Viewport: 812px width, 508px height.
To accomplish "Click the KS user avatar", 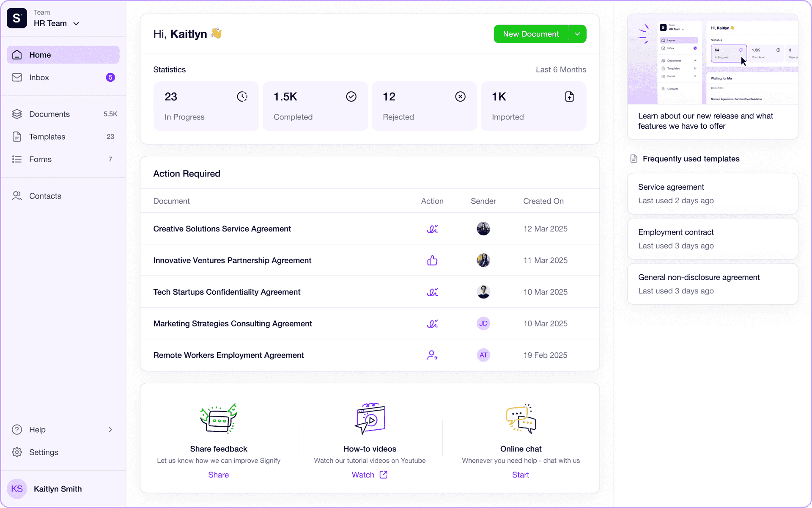I will tap(17, 489).
